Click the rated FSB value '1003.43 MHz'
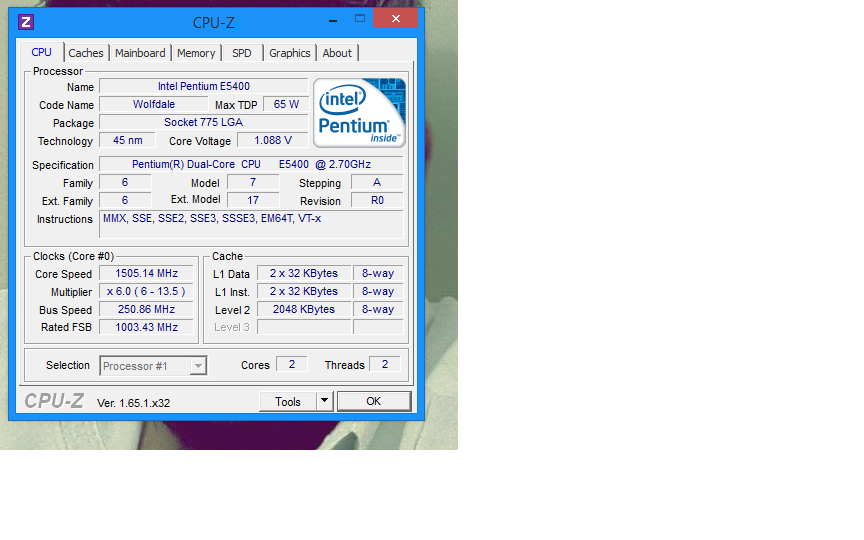The width and height of the screenshot is (864, 540). click(x=146, y=327)
